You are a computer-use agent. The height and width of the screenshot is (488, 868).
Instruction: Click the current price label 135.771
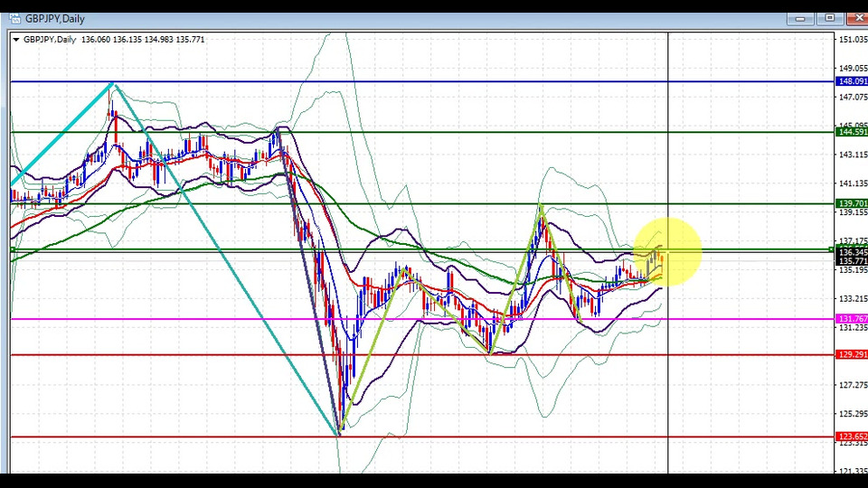852,260
